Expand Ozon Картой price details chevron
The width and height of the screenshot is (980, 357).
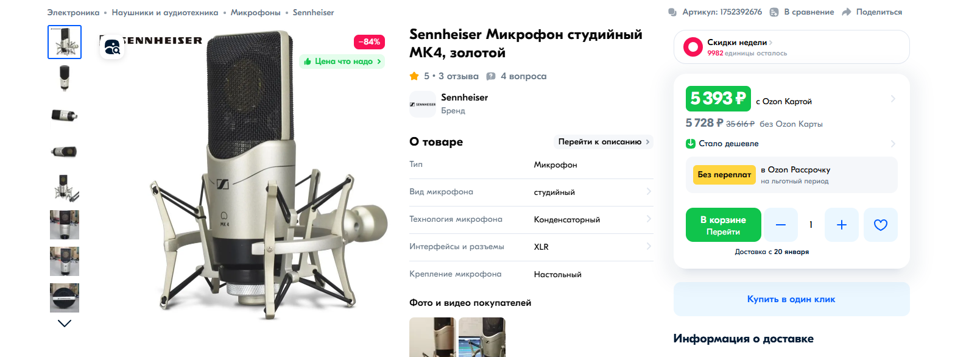pos(893,99)
